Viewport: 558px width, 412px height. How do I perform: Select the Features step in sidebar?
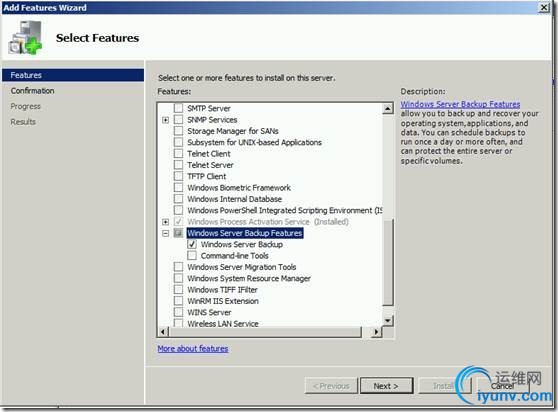tap(73, 75)
